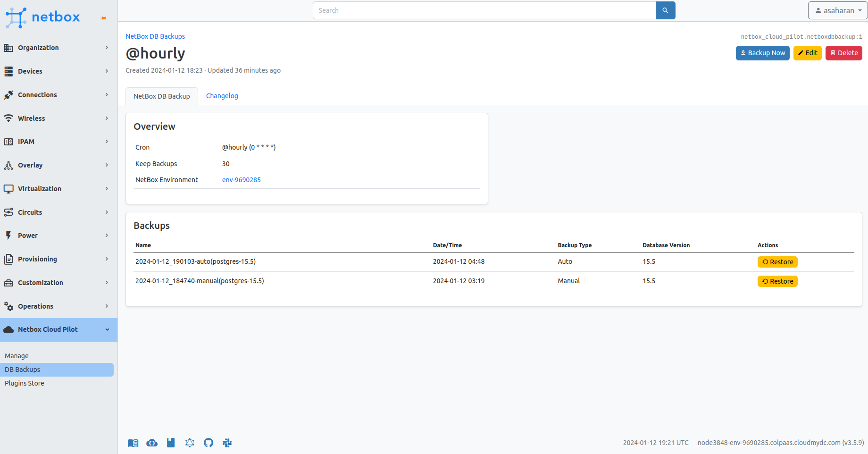868x454 pixels.
Task: Click the Backup Now button
Action: tap(763, 53)
